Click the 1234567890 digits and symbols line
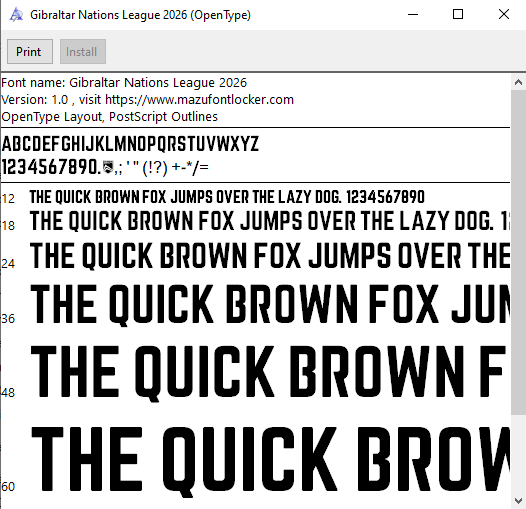 [105, 167]
